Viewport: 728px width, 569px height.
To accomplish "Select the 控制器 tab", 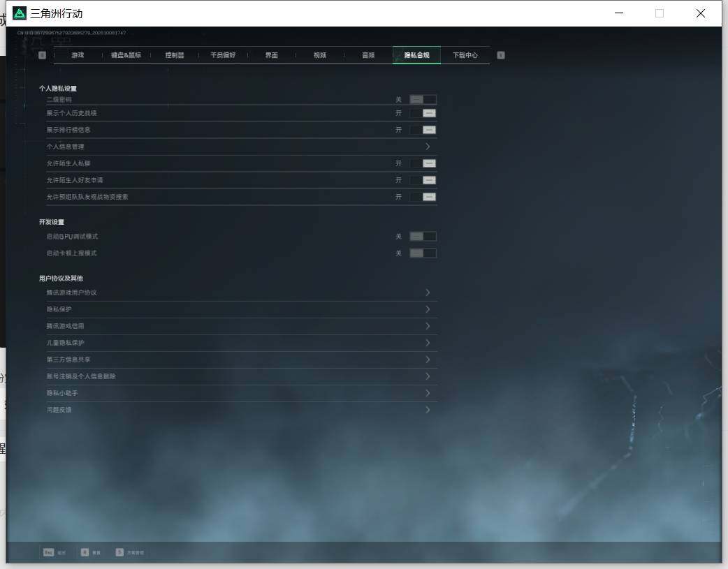I will coord(175,55).
